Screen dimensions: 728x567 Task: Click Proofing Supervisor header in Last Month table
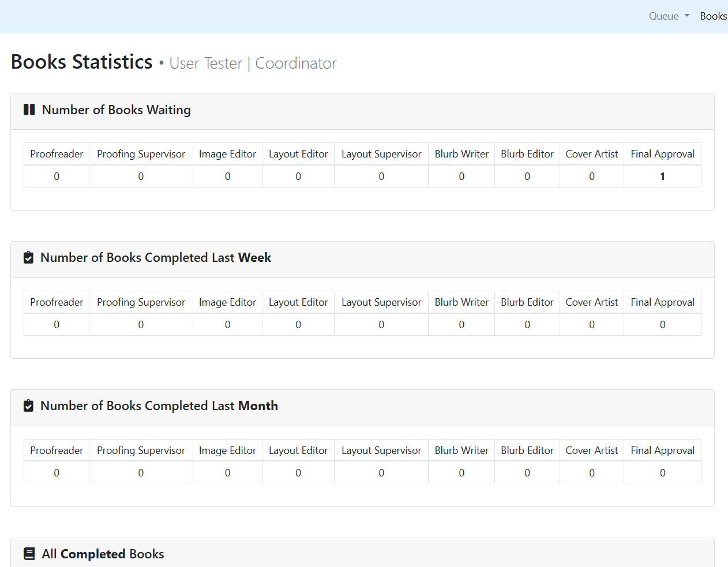click(141, 450)
